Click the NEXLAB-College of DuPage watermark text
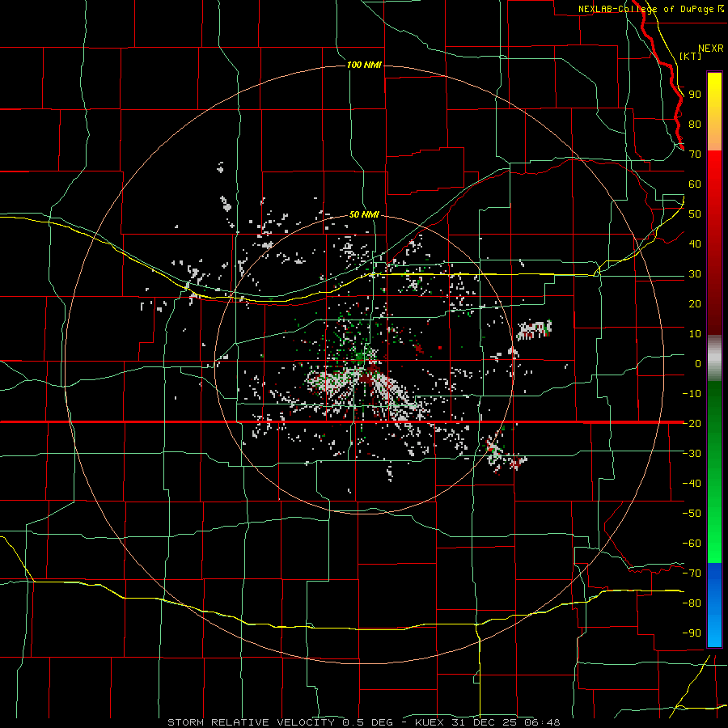 (650, 9)
